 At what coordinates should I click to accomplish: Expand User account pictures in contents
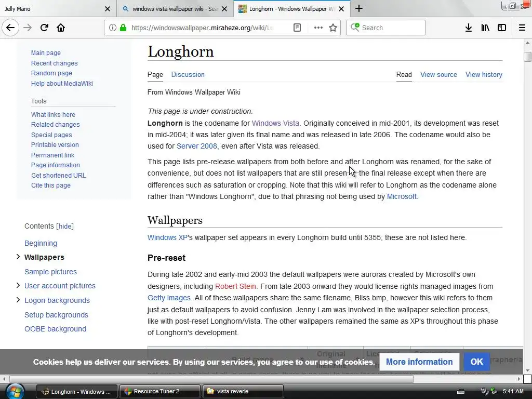coord(18,285)
